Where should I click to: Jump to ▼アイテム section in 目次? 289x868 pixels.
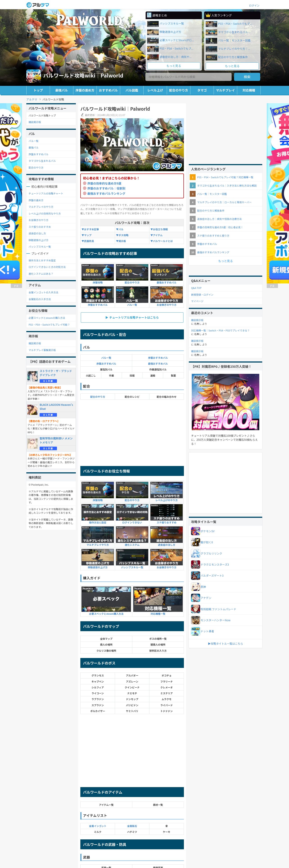(156, 235)
